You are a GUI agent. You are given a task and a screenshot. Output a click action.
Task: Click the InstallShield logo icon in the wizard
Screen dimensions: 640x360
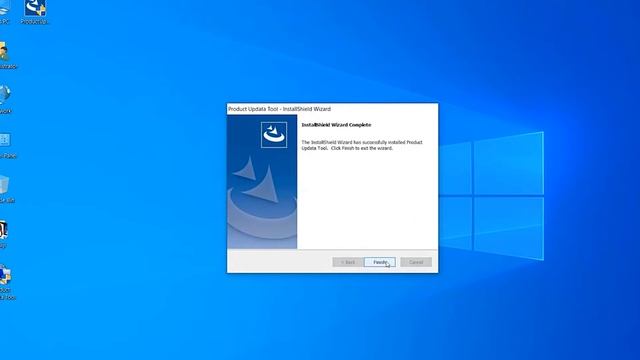click(274, 134)
